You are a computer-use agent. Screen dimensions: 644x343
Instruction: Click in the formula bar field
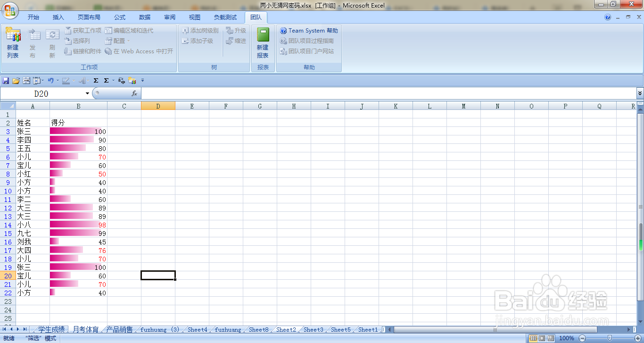[388, 93]
